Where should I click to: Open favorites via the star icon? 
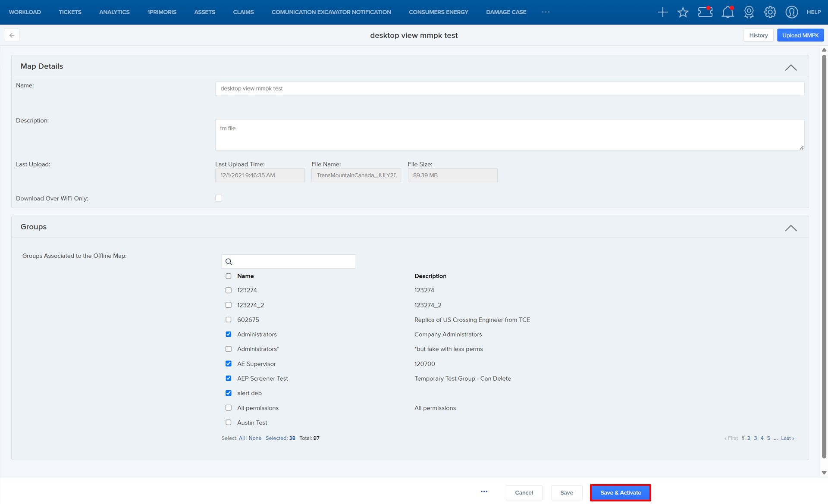tap(683, 12)
